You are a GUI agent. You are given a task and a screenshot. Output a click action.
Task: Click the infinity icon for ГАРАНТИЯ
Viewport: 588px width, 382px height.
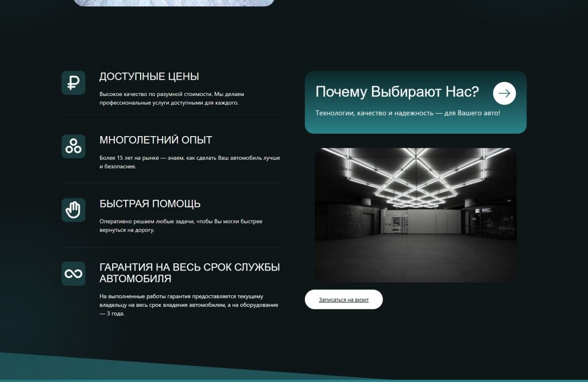coord(73,273)
